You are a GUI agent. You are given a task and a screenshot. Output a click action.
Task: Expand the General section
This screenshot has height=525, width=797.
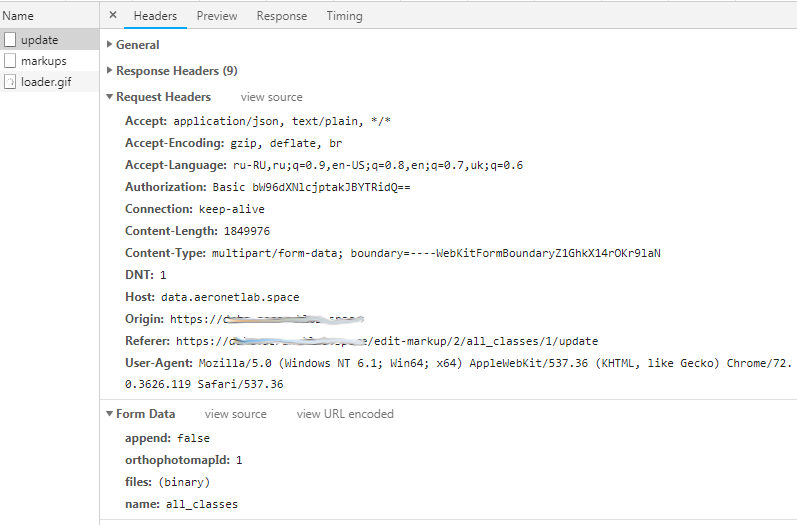tap(109, 45)
